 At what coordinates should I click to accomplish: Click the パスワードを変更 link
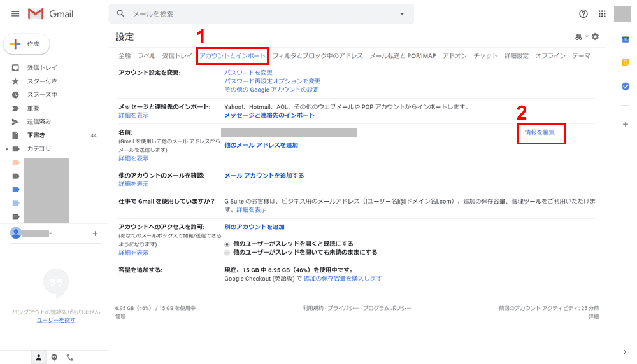point(248,73)
